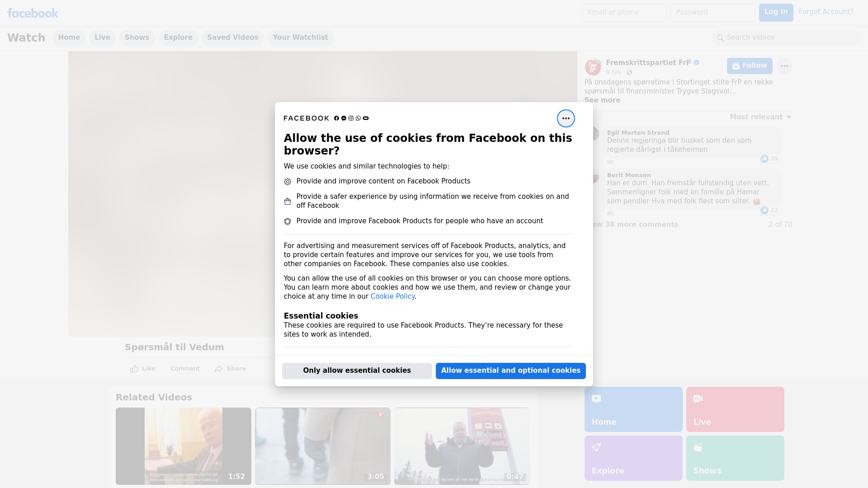Click the Facebook logo in the header

point(33,13)
